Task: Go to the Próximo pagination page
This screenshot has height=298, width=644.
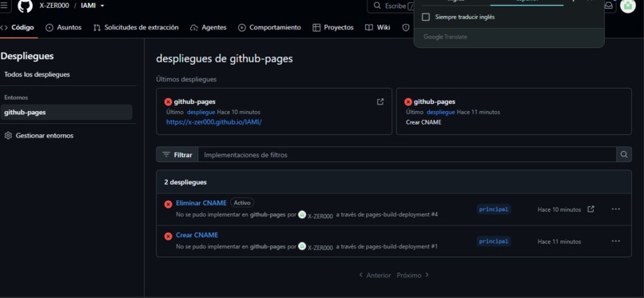Action: click(413, 275)
